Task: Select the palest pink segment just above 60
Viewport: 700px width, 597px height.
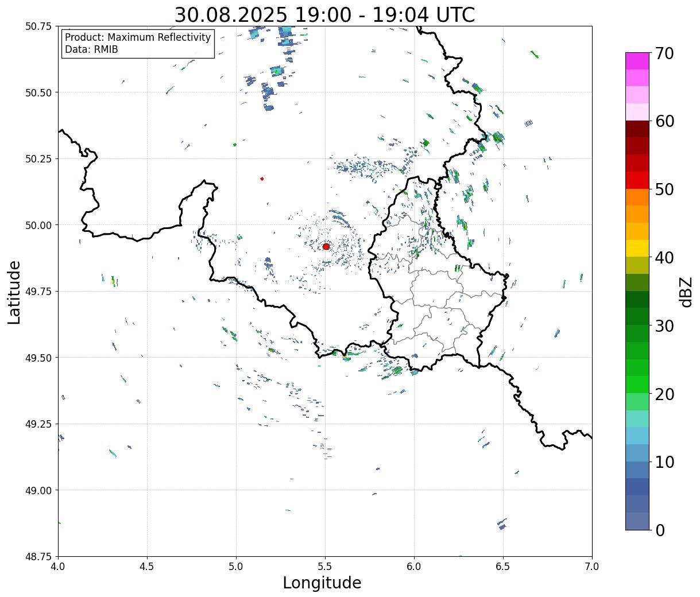Action: (x=637, y=112)
